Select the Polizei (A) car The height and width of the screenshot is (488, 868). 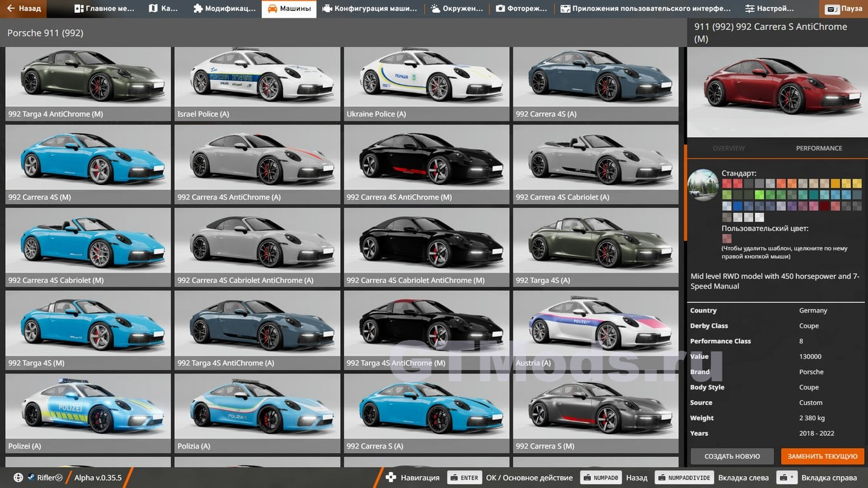(x=88, y=413)
